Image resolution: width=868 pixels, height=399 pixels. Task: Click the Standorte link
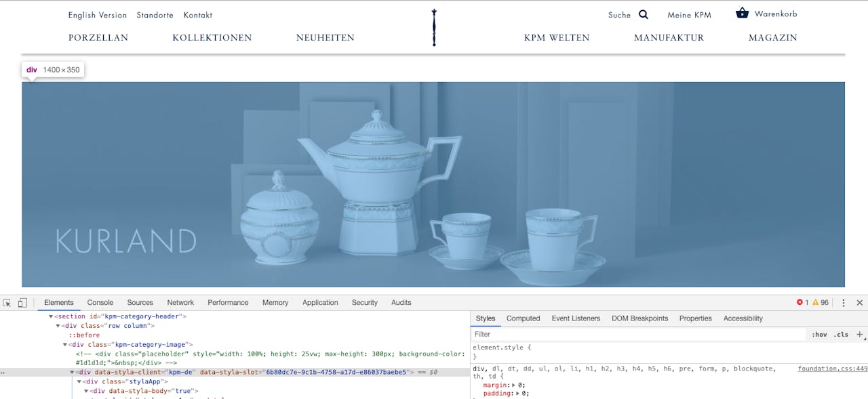155,15
